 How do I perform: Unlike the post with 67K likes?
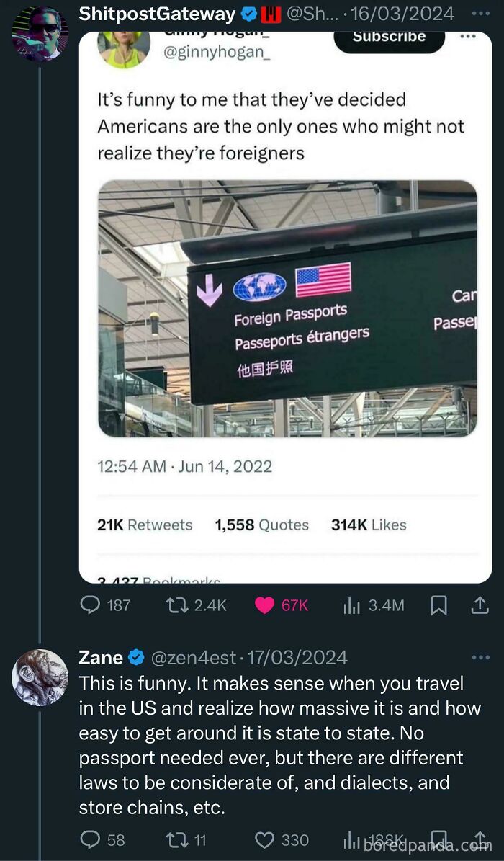coord(266,605)
